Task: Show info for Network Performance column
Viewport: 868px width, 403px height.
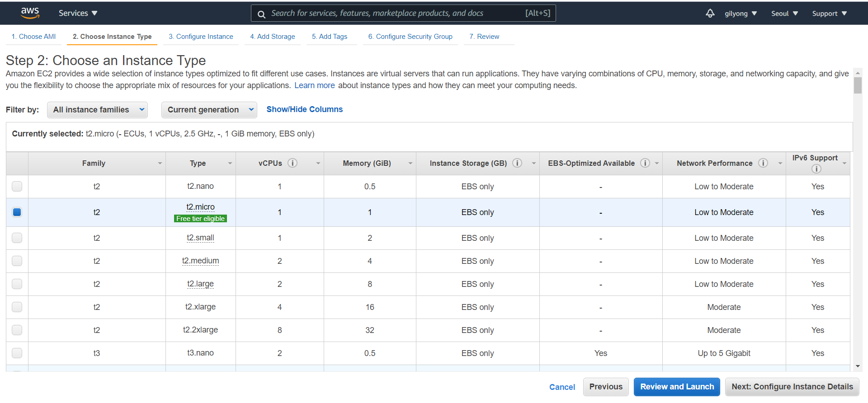Action: tap(763, 163)
